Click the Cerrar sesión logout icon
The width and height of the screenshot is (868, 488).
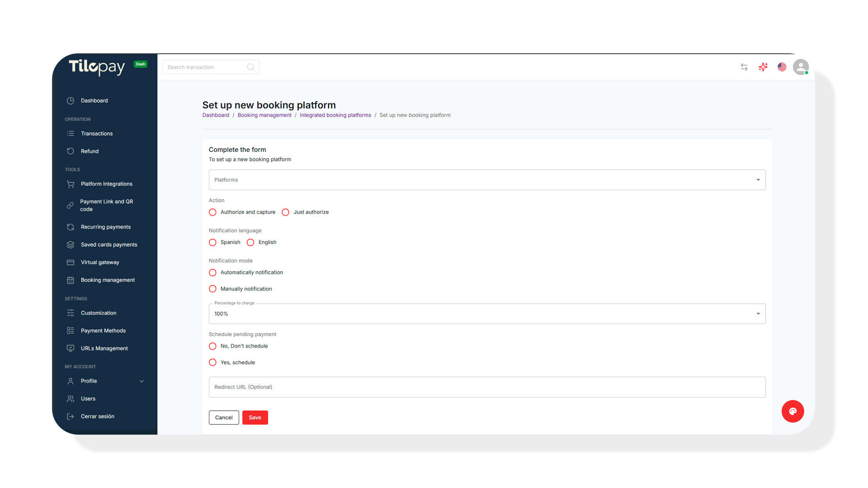click(x=71, y=417)
